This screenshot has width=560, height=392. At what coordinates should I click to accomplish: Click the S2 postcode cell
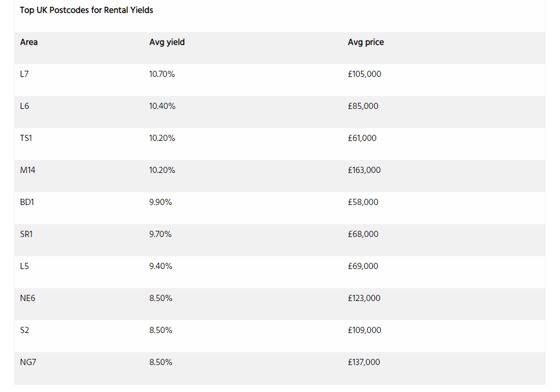point(24,330)
